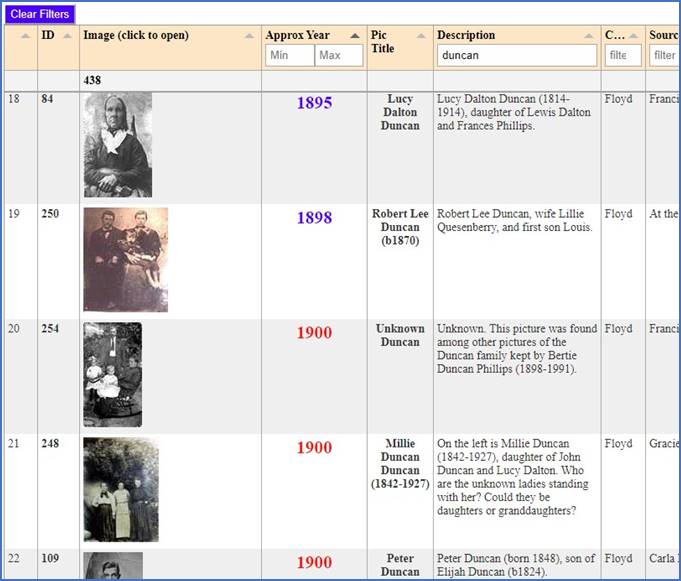Click the Peter Duncan (born 1848) description
Viewport: 681px width, 581px height.
tap(516, 565)
